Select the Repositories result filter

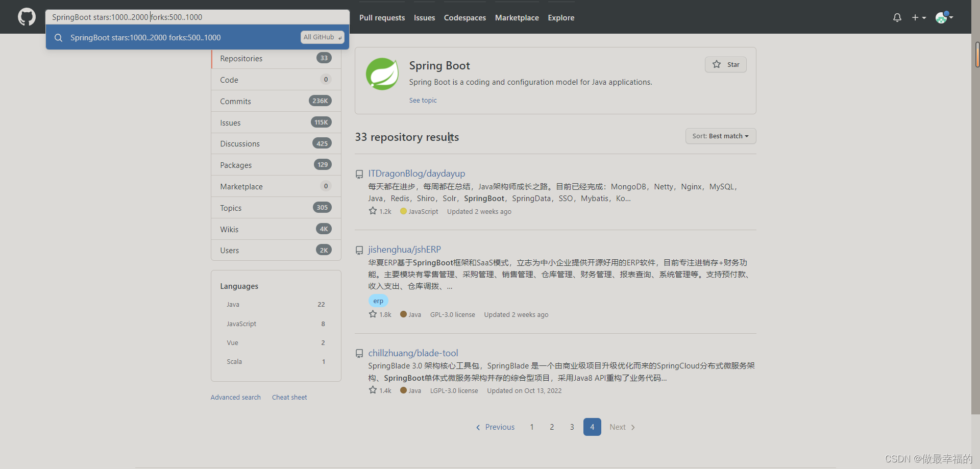(x=276, y=59)
